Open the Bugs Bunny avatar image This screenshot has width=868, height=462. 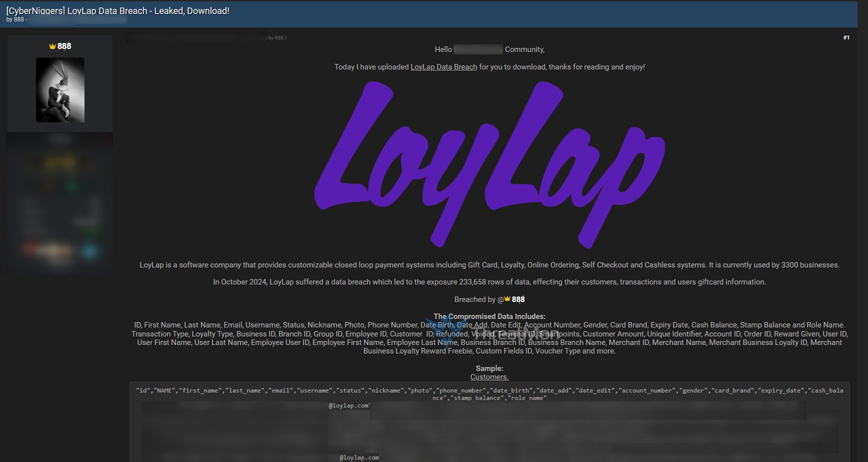pyautogui.click(x=60, y=90)
